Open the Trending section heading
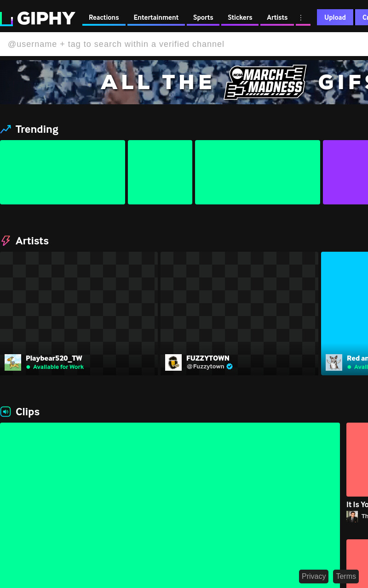368x588 pixels. click(x=37, y=129)
